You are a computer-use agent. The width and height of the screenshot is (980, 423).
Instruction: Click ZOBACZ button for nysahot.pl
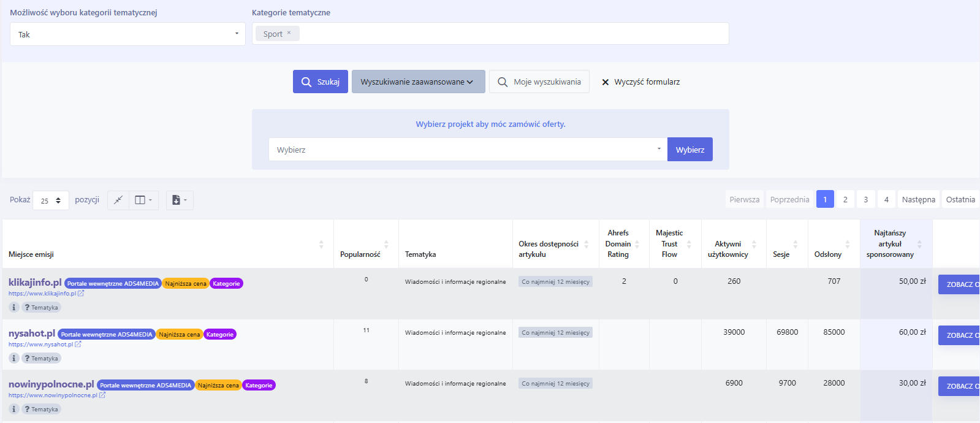click(x=959, y=335)
